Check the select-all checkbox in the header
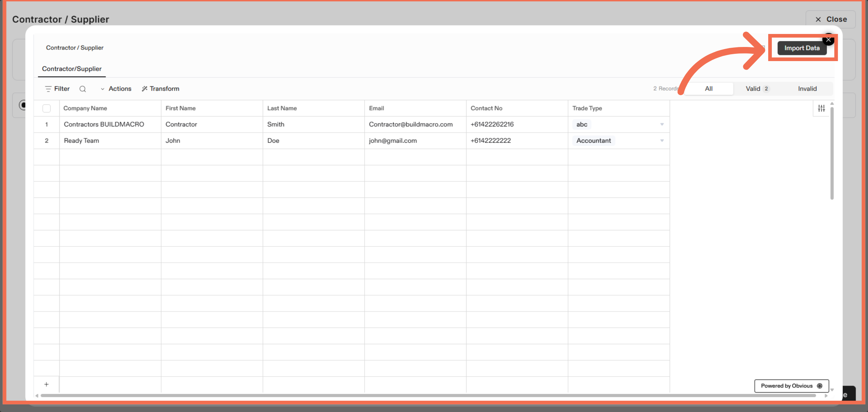Screen dimensions: 868x412 pyautogui.click(x=47, y=108)
